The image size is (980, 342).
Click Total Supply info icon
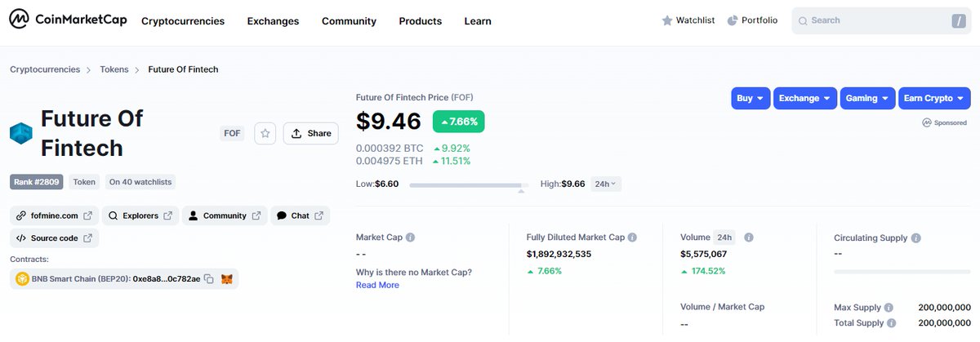[x=892, y=323]
